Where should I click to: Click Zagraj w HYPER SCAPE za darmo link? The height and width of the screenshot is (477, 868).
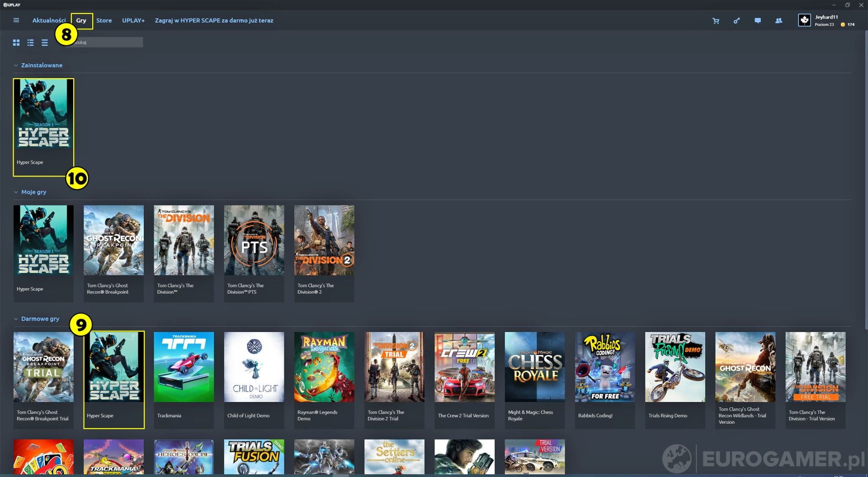(x=214, y=20)
